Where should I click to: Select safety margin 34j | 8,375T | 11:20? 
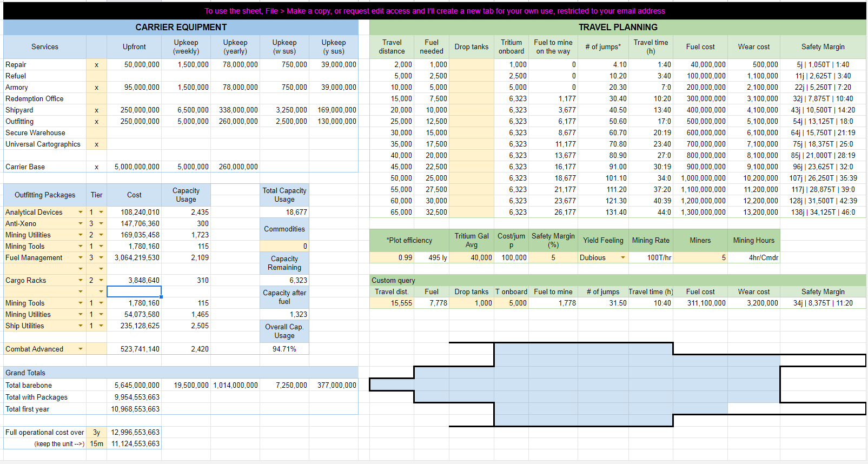823,303
